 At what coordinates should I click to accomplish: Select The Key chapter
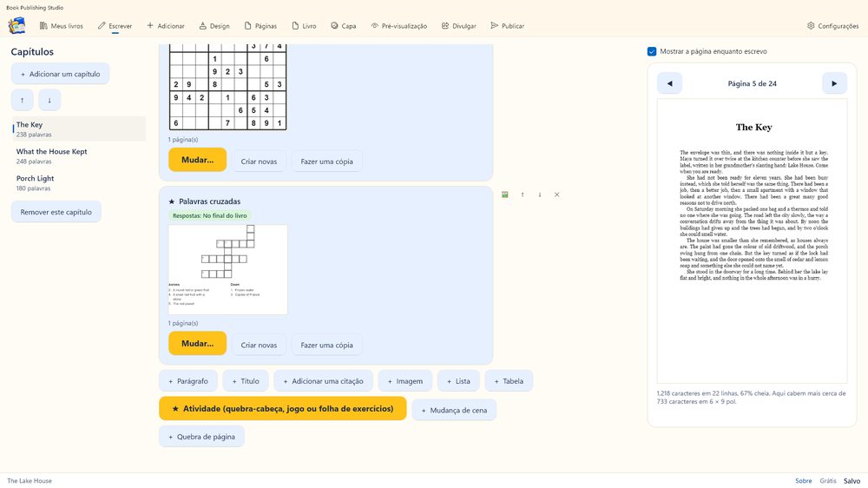point(79,129)
